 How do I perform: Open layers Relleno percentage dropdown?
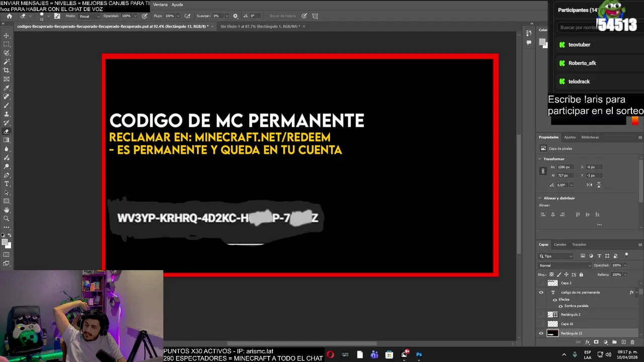(x=625, y=275)
